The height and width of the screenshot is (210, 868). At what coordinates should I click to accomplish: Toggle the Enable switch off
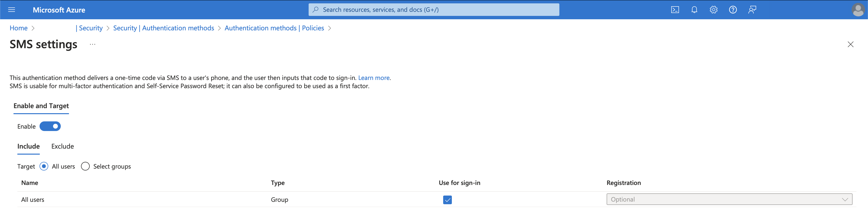(50, 126)
